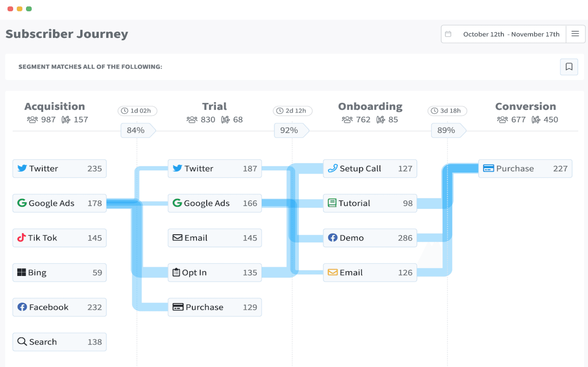Image resolution: width=588 pixels, height=367 pixels.
Task: Click the calendar icon in date picker
Action: click(448, 34)
